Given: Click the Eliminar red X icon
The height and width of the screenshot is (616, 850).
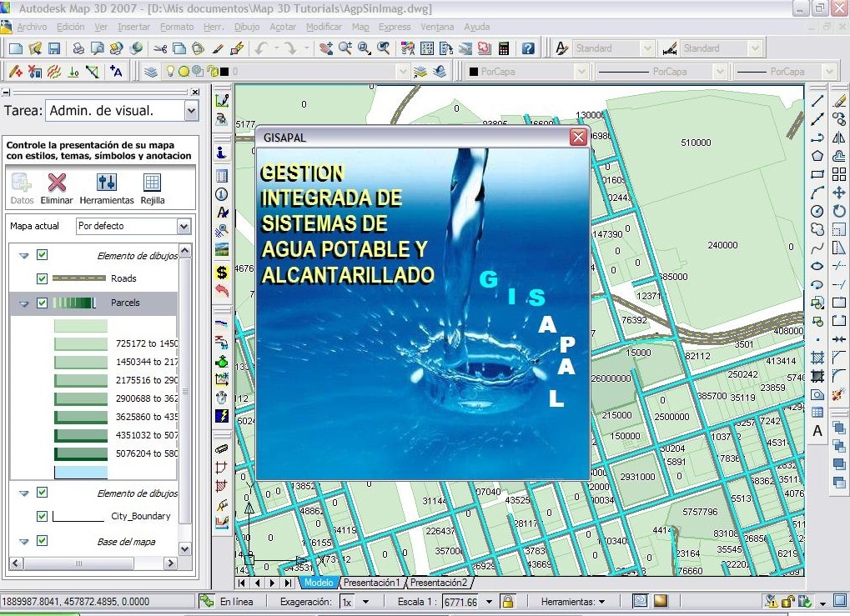Looking at the screenshot, I should tap(57, 183).
